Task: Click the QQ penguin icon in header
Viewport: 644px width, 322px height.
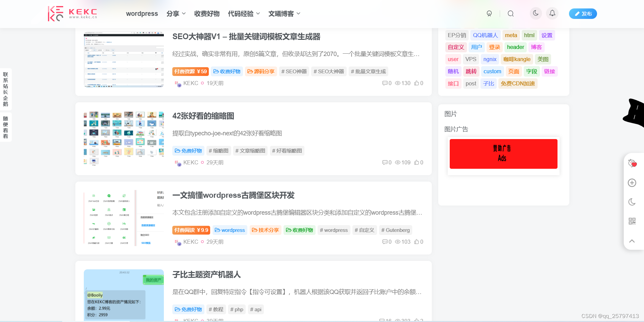Action: pyautogui.click(x=489, y=14)
